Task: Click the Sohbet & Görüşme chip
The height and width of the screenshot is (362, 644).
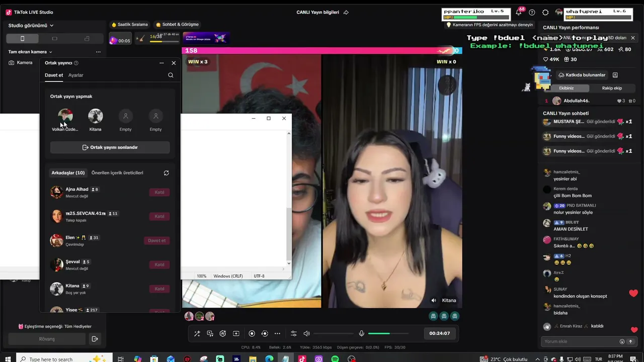Action: point(177,25)
